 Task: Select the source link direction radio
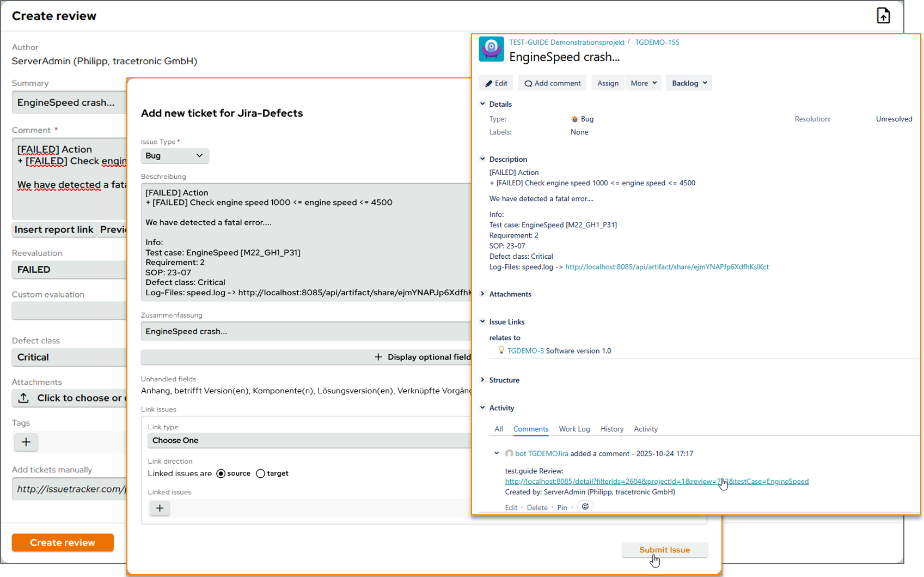click(221, 473)
